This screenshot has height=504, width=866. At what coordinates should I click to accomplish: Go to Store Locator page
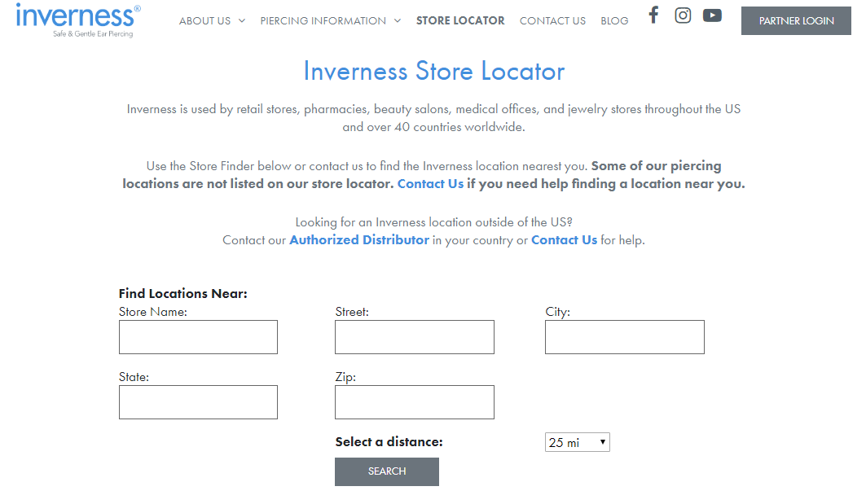tap(460, 21)
